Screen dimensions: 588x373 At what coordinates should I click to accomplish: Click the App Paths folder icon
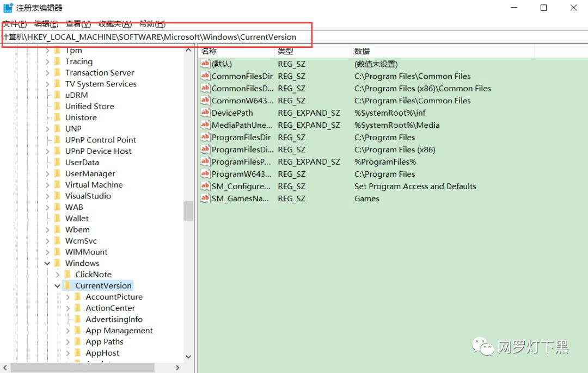tap(78, 342)
